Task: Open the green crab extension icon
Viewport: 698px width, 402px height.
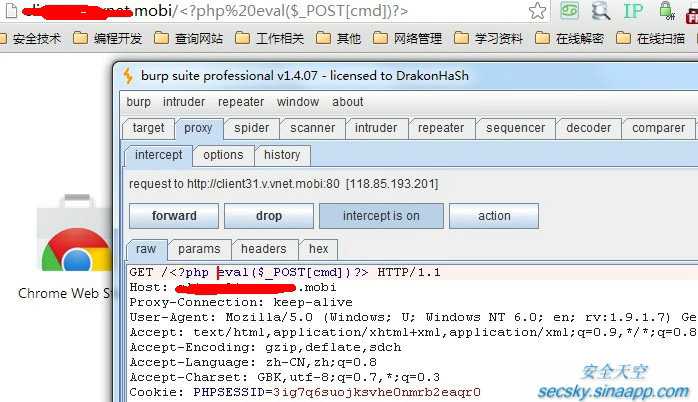Action: (x=569, y=10)
